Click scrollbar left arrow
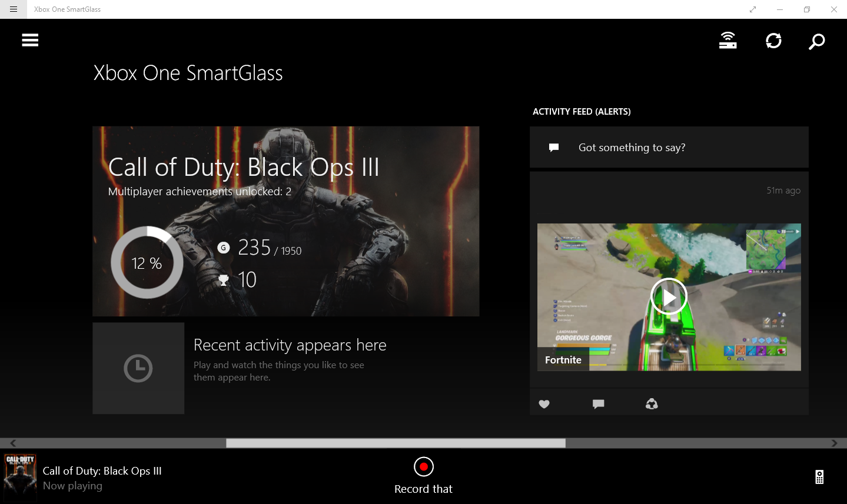 click(13, 443)
